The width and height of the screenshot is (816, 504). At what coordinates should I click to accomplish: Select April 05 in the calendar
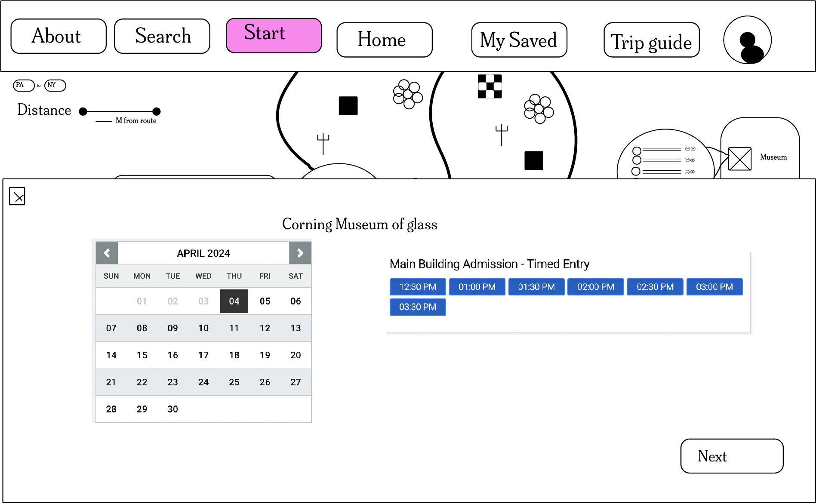click(265, 301)
